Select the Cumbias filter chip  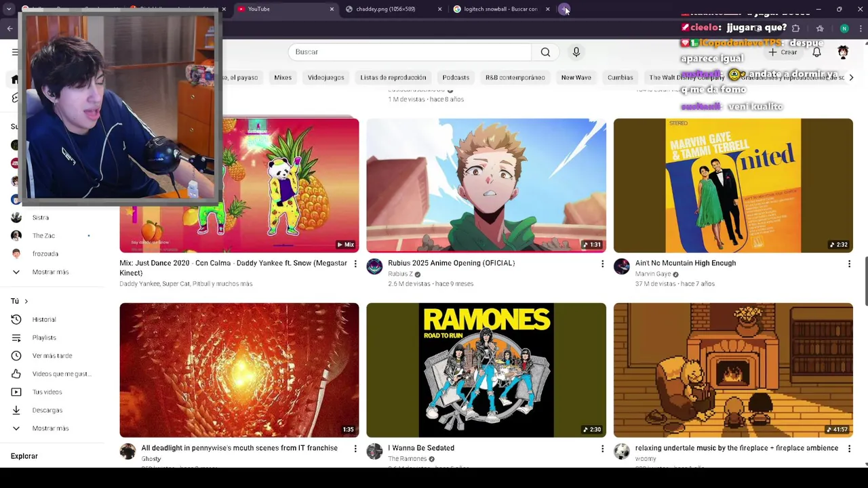pyautogui.click(x=620, y=77)
